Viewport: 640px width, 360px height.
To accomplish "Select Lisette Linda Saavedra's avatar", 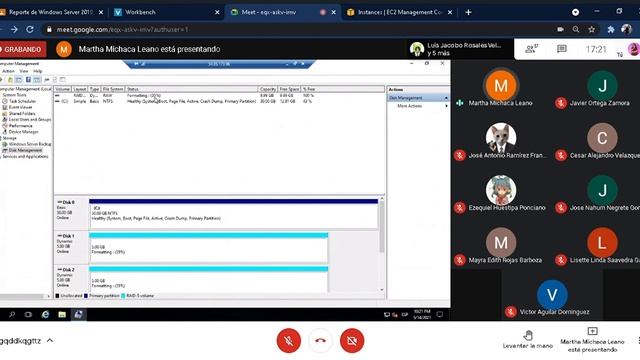I will point(602,242).
